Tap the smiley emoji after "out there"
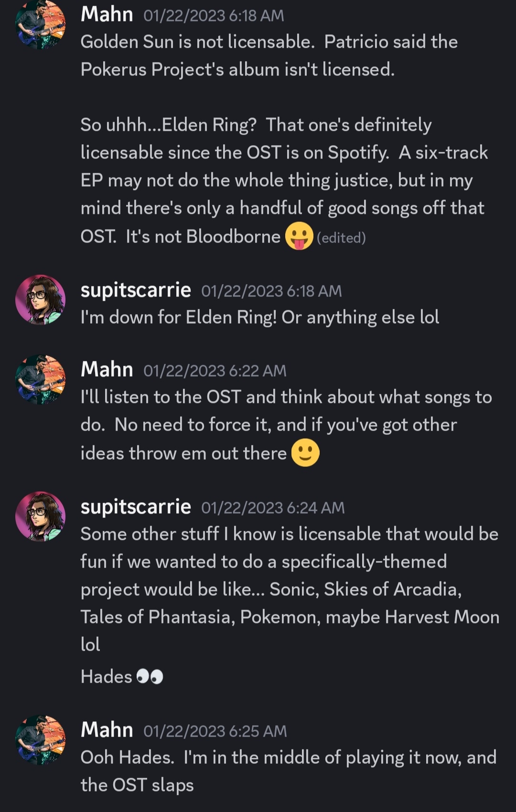Image resolution: width=516 pixels, height=812 pixels. [305, 453]
